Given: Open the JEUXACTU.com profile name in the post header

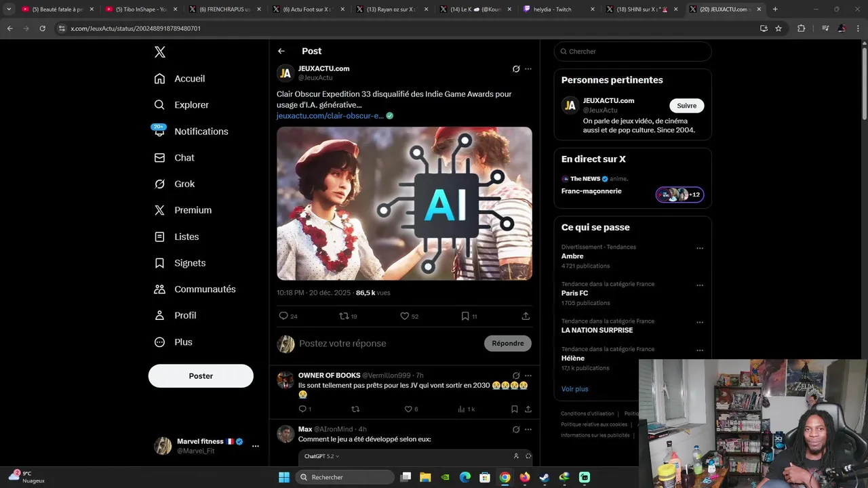Looking at the screenshot, I should pyautogui.click(x=324, y=68).
